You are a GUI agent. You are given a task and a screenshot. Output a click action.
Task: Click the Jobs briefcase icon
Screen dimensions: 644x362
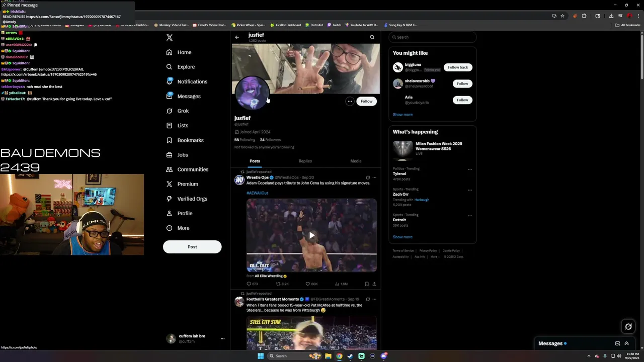(170, 155)
